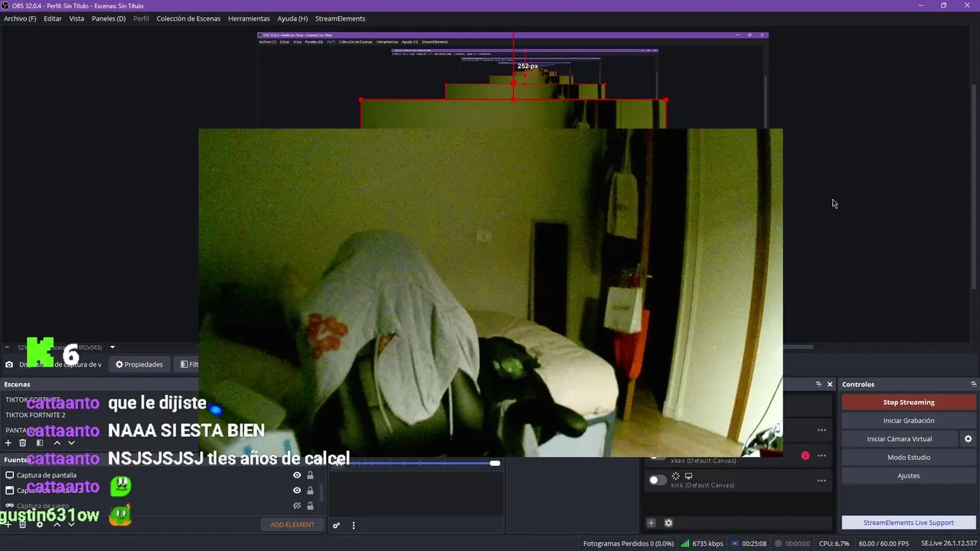This screenshot has width=980, height=551.
Task: Open the StreamElements menu
Action: coord(340,18)
